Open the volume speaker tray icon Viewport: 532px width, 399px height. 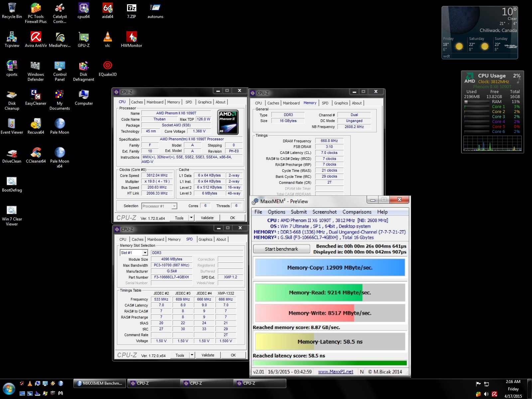(x=486, y=394)
